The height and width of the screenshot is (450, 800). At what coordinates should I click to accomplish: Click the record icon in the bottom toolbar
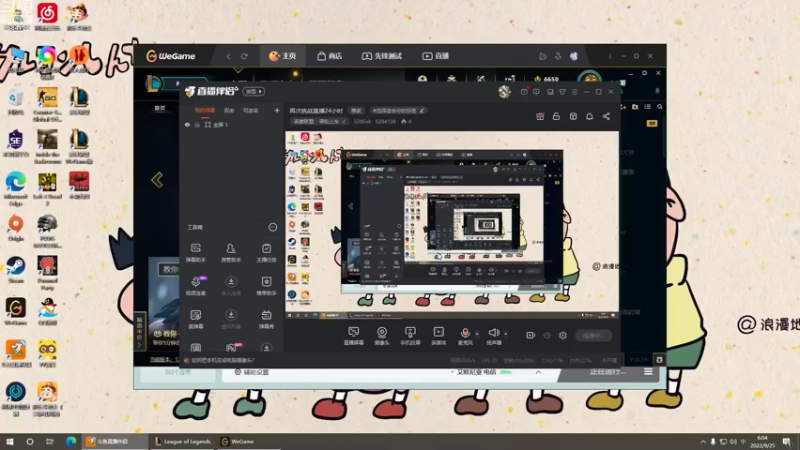(530, 335)
